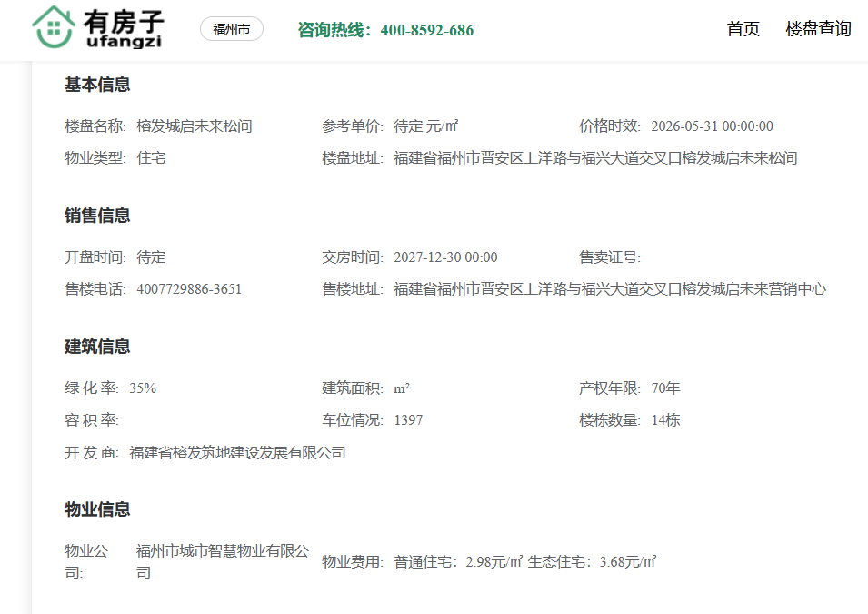
Task: Click the ufangzi house logo icon
Action: 54,27
